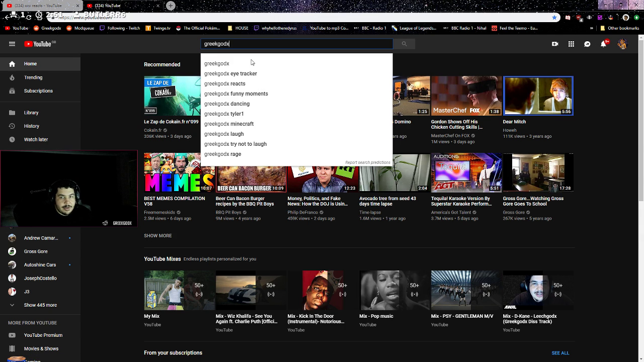
Task: Choose suggestion 'greekgodx rage'
Action: pos(296,154)
